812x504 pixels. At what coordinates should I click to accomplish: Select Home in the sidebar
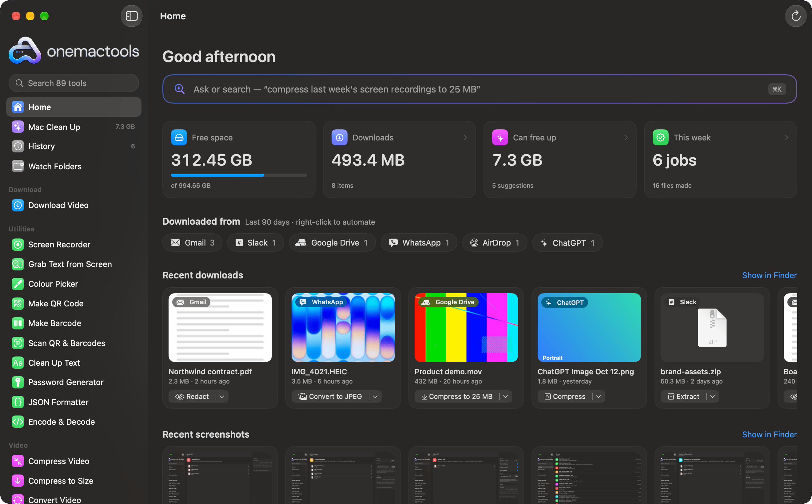(x=74, y=107)
